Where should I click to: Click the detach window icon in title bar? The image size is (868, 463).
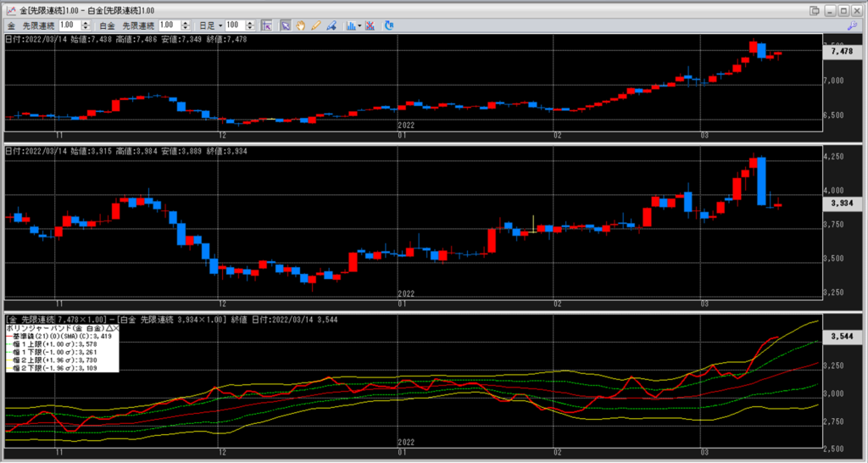[x=815, y=9]
